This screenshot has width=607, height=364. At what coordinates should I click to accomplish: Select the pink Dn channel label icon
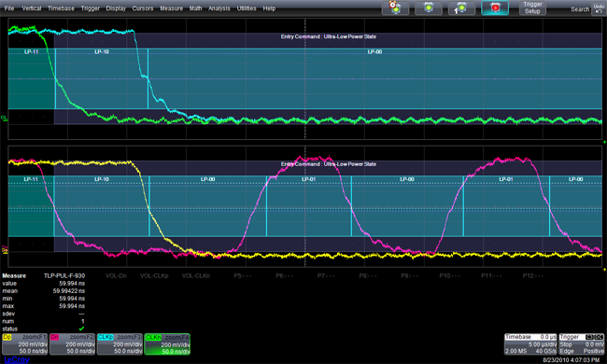pos(54,337)
